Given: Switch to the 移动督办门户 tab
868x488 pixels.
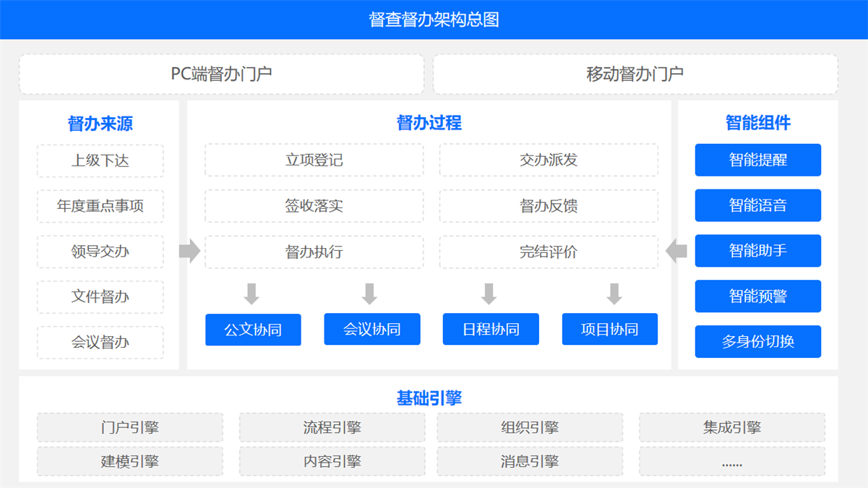Looking at the screenshot, I should [635, 74].
